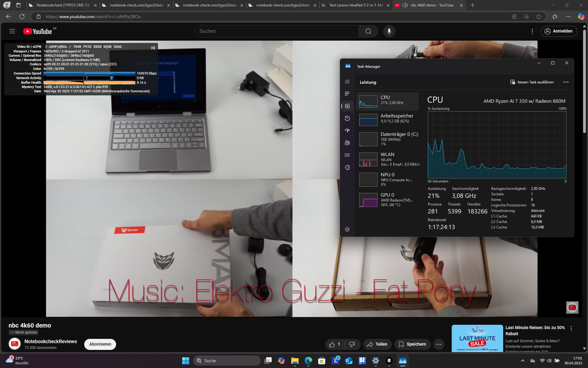Reload the page
Image resolution: width=588 pixels, height=368 pixels.
coord(22,17)
